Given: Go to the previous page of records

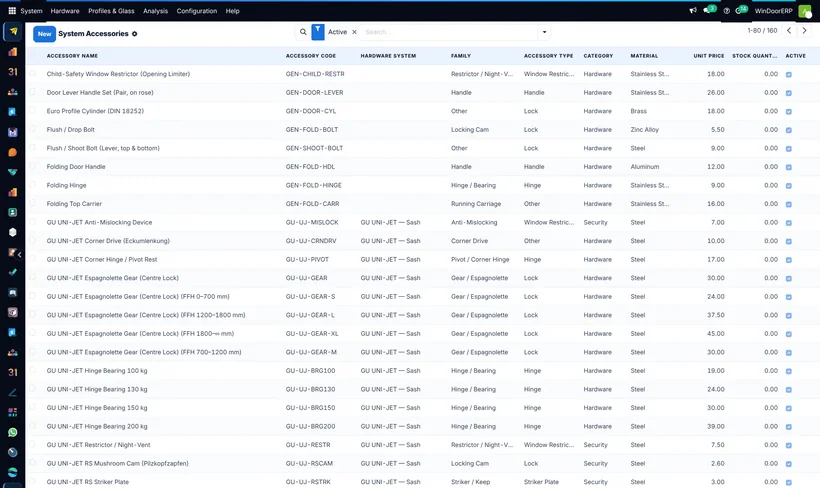Looking at the screenshot, I should point(789,31).
